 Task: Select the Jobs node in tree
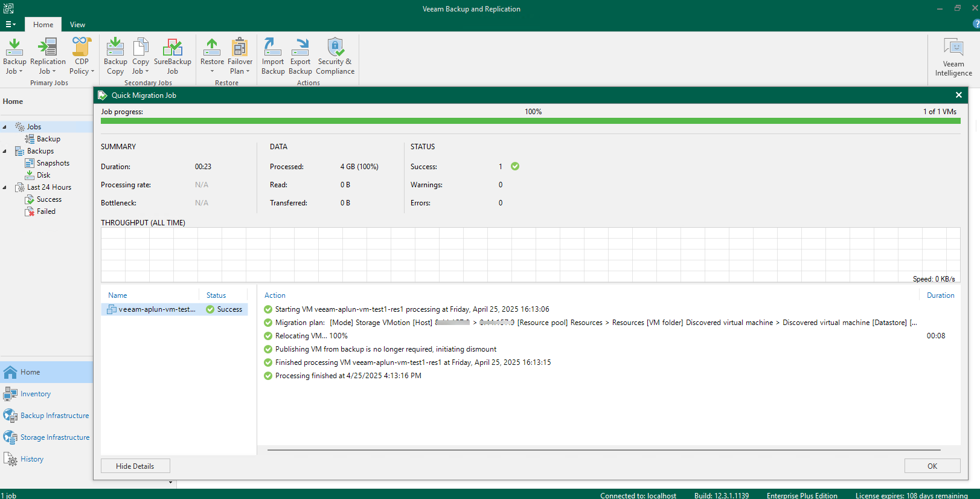point(34,127)
